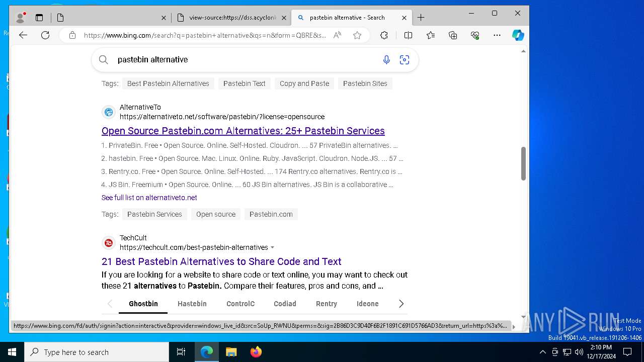
Task: Open the notification center icon
Action: pyautogui.click(x=627, y=352)
